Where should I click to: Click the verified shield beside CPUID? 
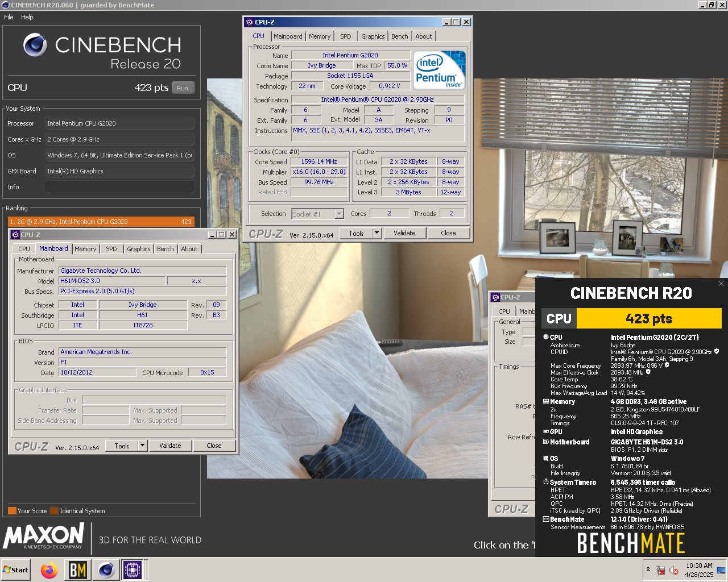coord(717,351)
